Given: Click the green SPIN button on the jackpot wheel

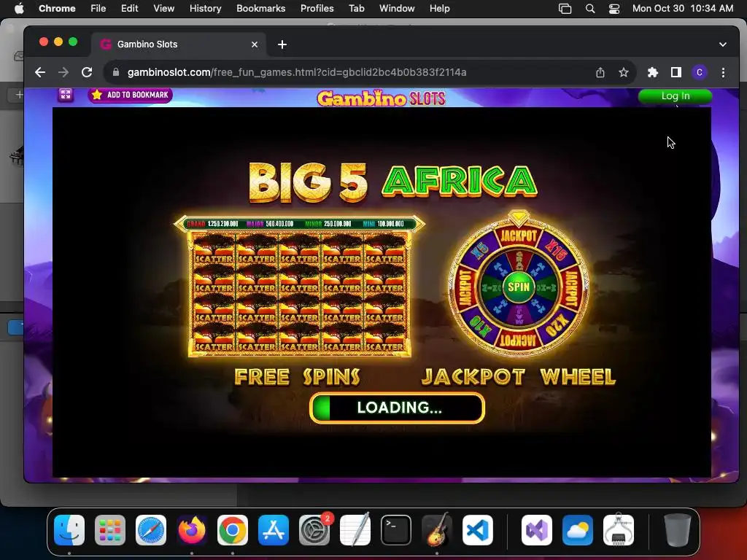Looking at the screenshot, I should point(519,287).
